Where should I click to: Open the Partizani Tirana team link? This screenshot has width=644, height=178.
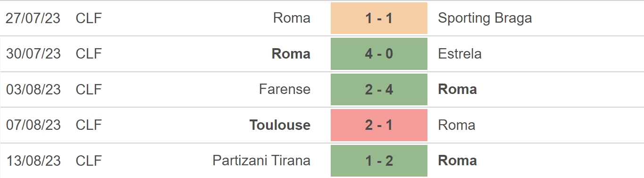pyautogui.click(x=262, y=161)
